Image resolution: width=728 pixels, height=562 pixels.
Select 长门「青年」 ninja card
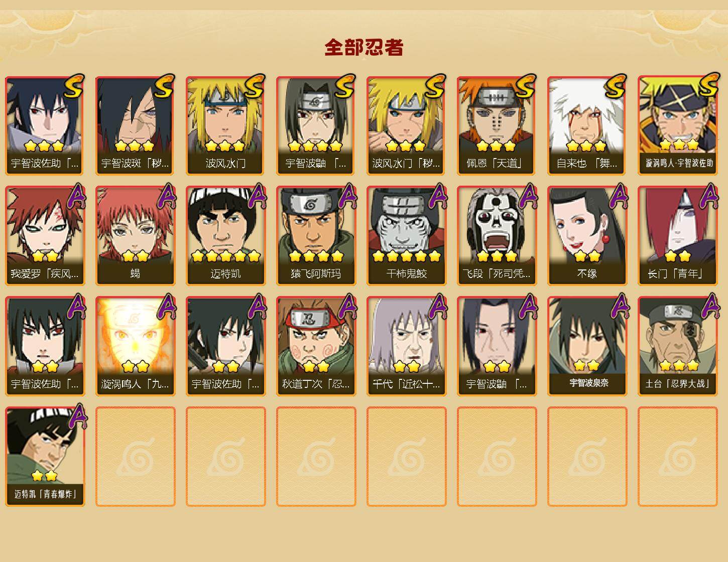pyautogui.click(x=678, y=236)
